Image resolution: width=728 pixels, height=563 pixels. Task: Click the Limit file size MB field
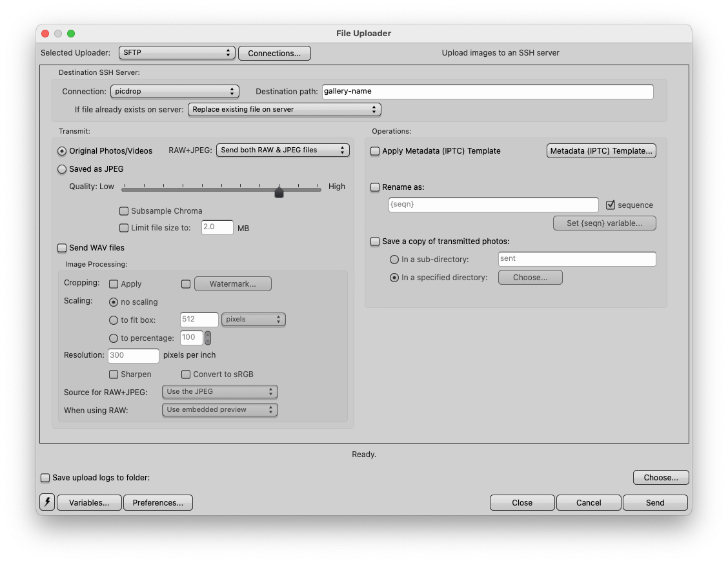[217, 227]
